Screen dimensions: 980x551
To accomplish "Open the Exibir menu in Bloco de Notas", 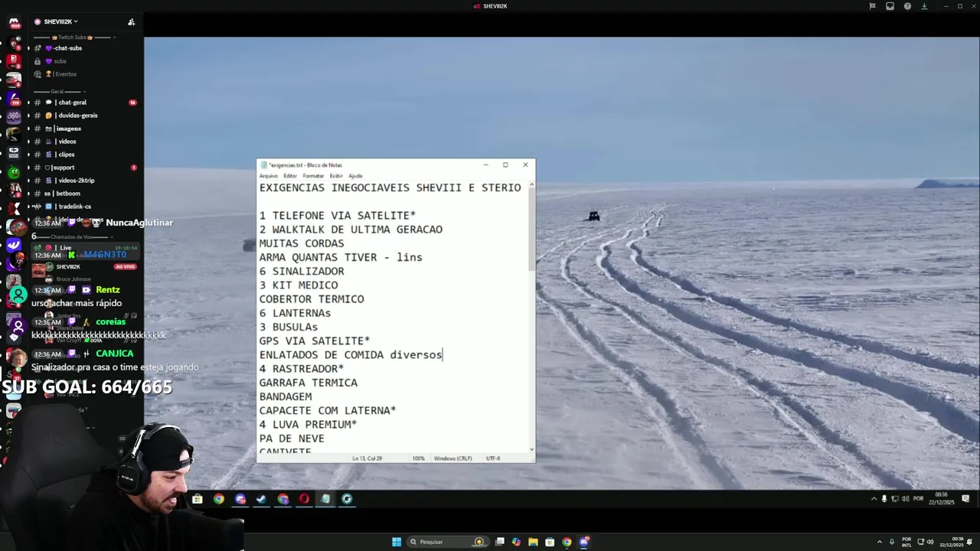I will tap(336, 176).
